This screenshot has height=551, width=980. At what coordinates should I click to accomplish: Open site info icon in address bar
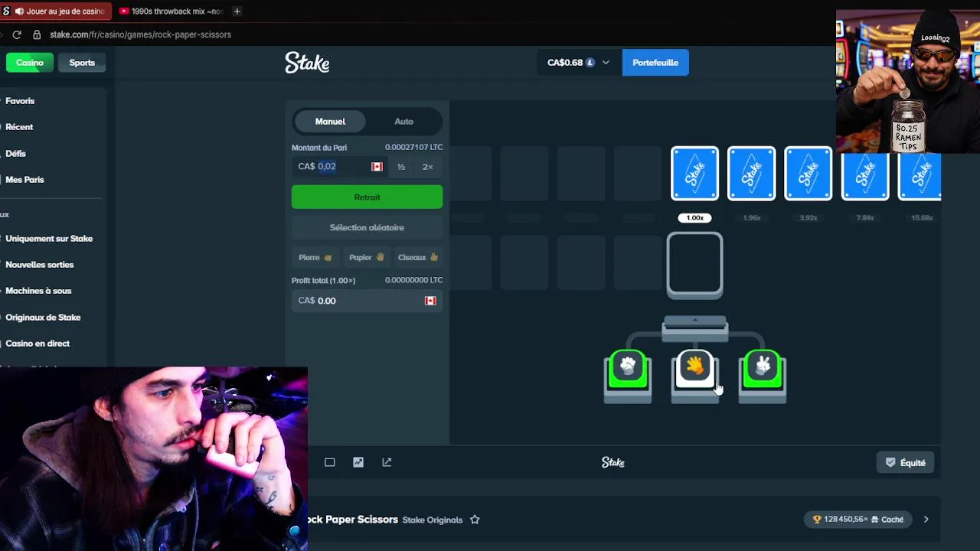point(37,34)
